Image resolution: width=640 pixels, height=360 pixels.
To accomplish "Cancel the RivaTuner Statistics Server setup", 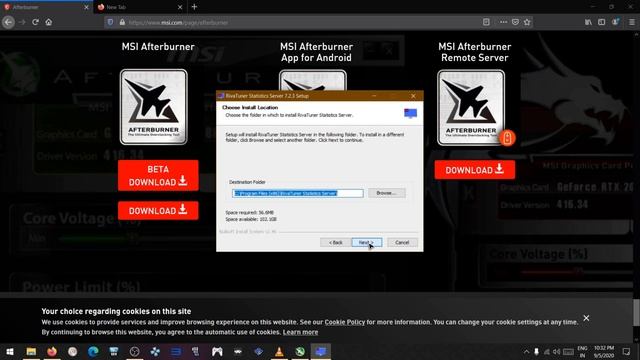I will [402, 242].
